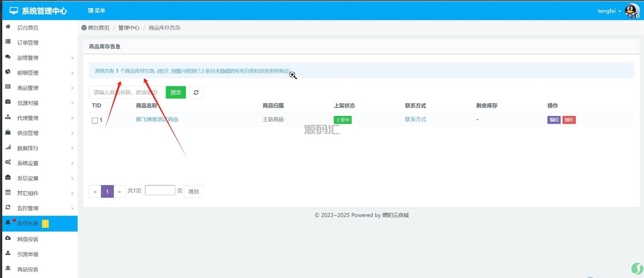
Task: Tick the checkbox for product TID 1
Action: (x=95, y=120)
